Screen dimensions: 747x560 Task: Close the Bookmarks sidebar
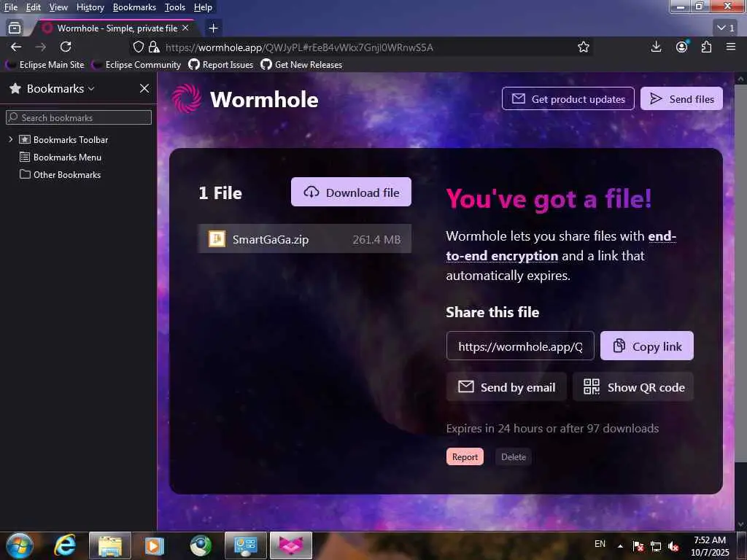(144, 88)
